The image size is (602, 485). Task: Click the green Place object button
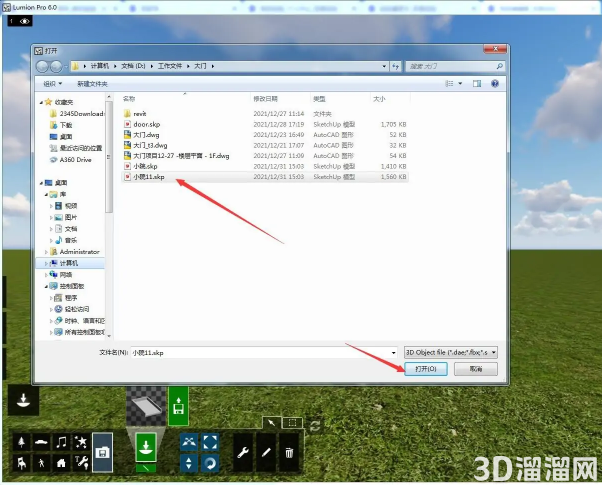(x=146, y=447)
